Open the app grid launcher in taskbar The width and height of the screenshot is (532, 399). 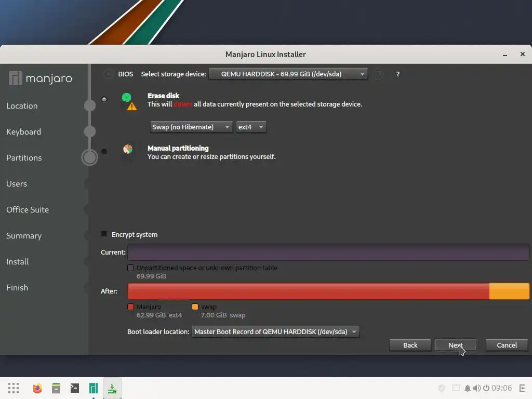[14, 388]
